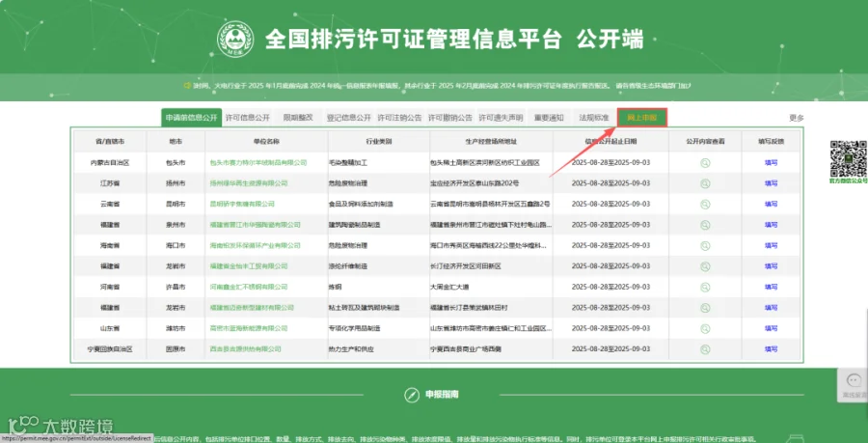Click the MEE emblem logo in header

coord(235,40)
